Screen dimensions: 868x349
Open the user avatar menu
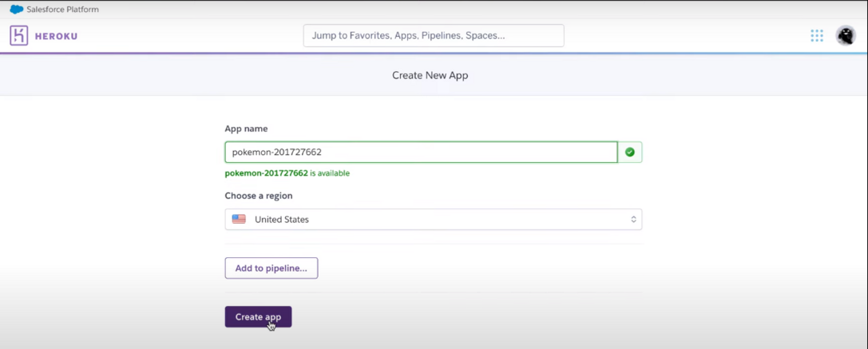846,35
